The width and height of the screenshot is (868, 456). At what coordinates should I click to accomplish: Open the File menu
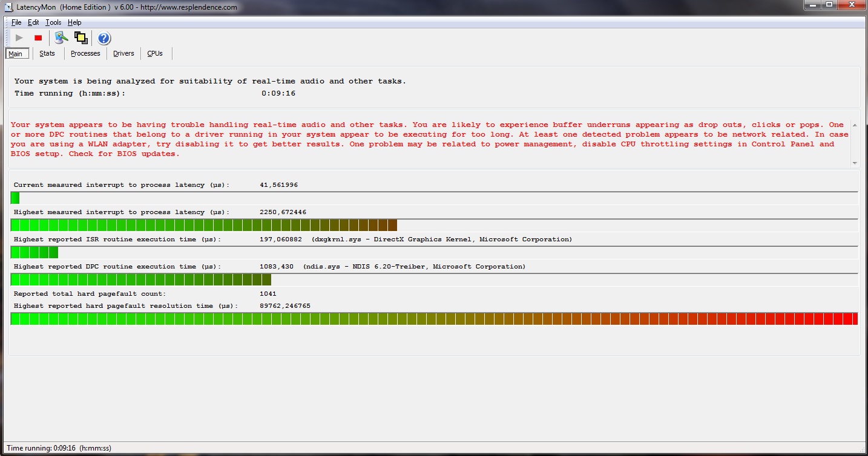point(16,22)
